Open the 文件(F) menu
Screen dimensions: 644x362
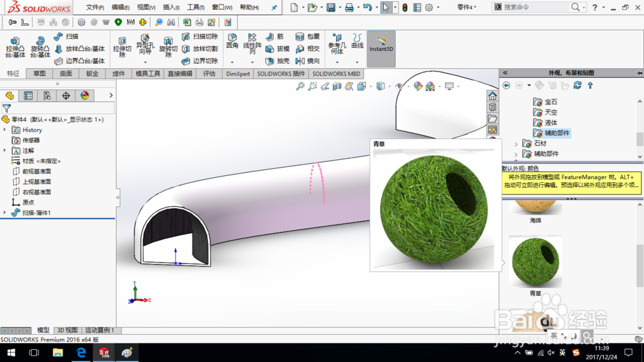tap(95, 7)
